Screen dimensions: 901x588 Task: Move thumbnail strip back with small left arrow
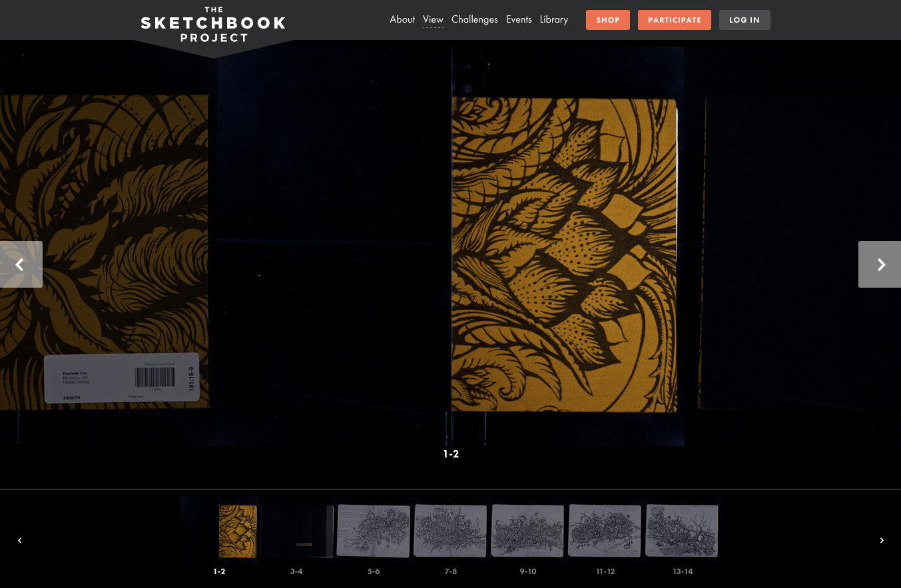(20, 541)
